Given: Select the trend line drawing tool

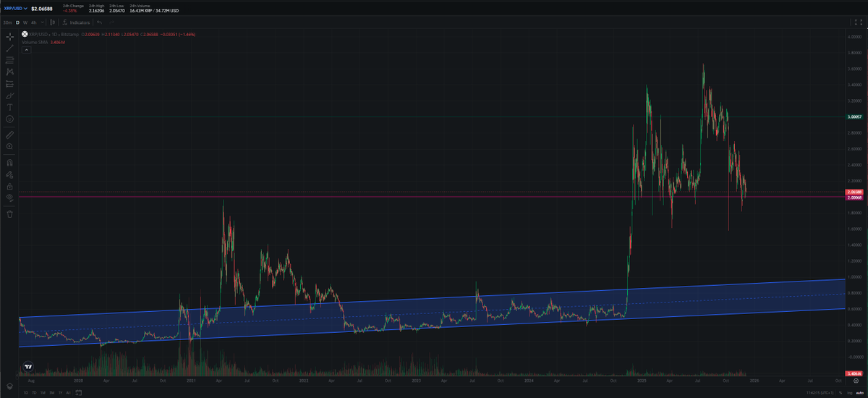Looking at the screenshot, I should (9, 48).
